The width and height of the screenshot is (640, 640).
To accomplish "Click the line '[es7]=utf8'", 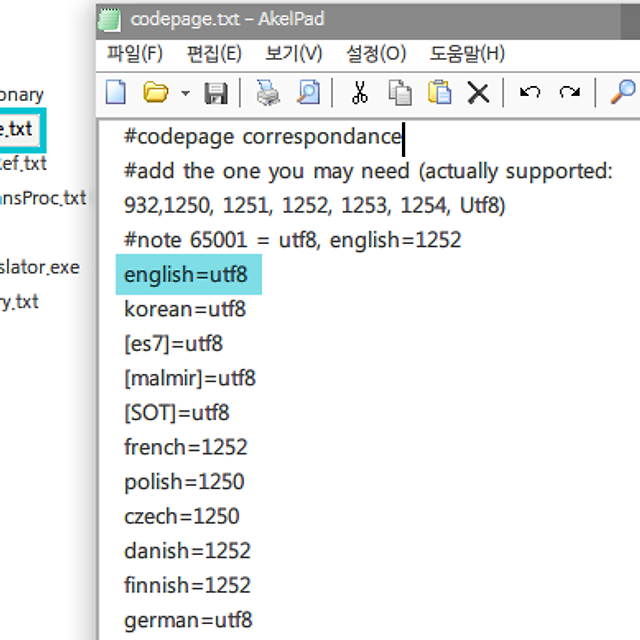I will pyautogui.click(x=173, y=343).
